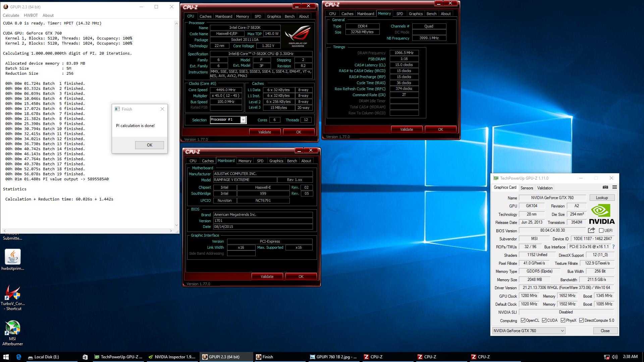Open the hwbotprime Java desktop icon
This screenshot has height=362, width=644.
point(13,260)
